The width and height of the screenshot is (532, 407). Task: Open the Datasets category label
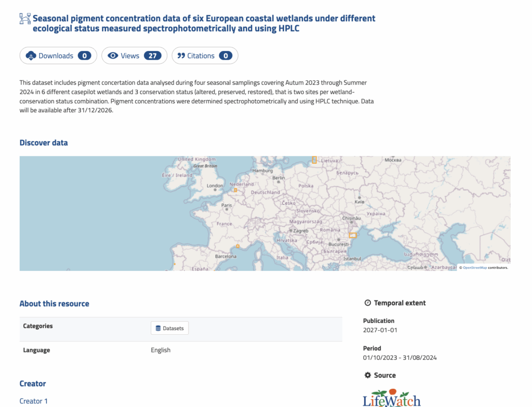173,328
